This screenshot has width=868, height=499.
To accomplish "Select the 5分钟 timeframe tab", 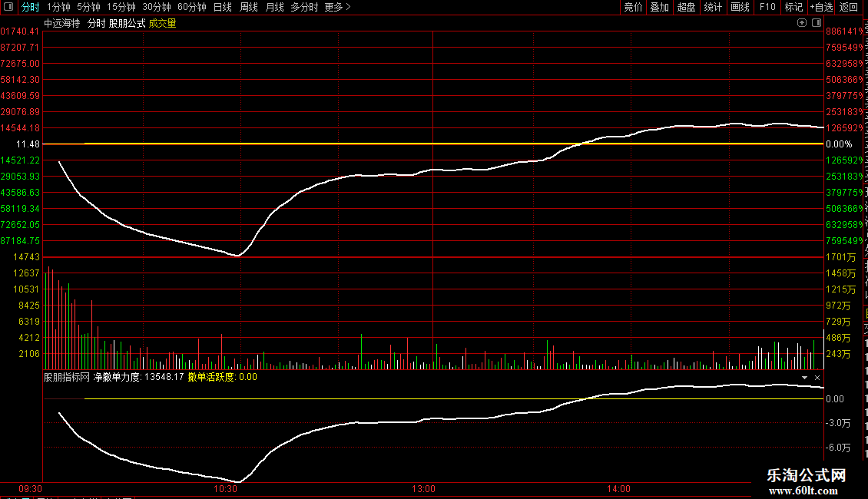I will (x=88, y=7).
